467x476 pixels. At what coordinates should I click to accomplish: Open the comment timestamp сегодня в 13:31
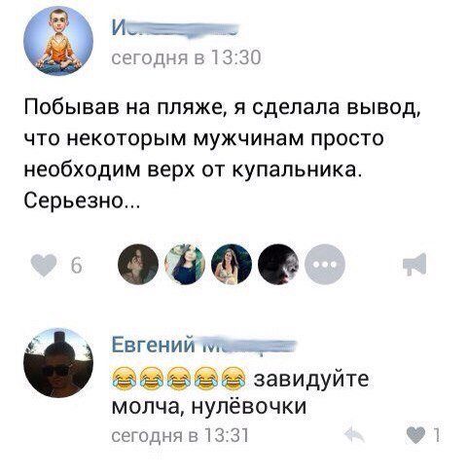pos(180,435)
